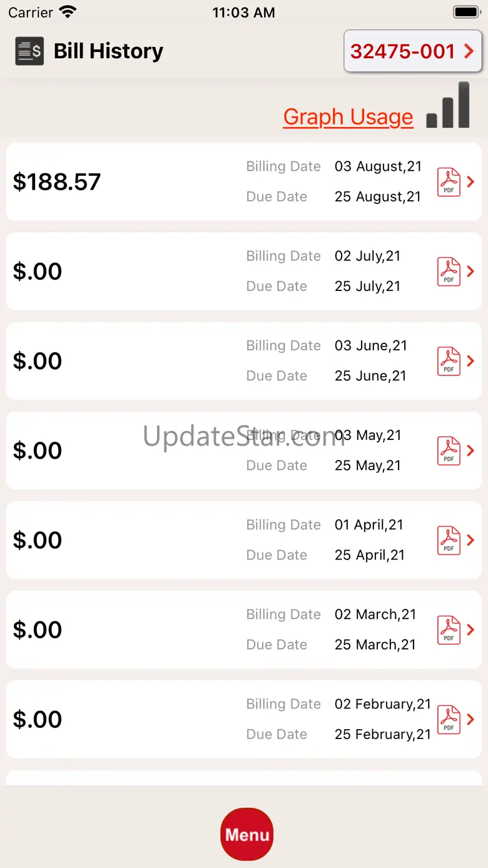Expand the August bill chevron arrow
Image resolution: width=488 pixels, height=868 pixels.
pyautogui.click(x=471, y=182)
